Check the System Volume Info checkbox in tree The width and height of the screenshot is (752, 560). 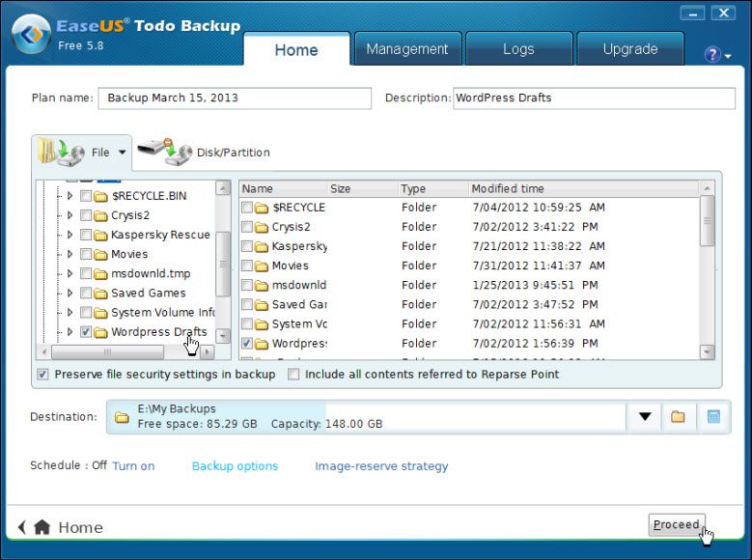click(x=86, y=313)
